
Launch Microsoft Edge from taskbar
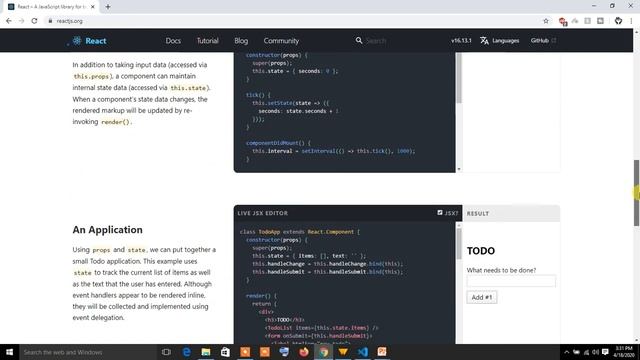pos(186,352)
